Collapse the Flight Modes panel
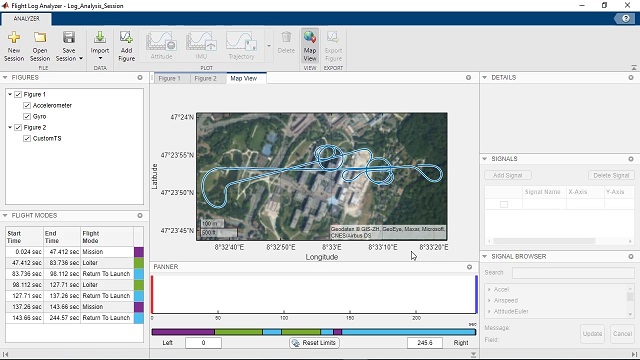 pos(5,216)
